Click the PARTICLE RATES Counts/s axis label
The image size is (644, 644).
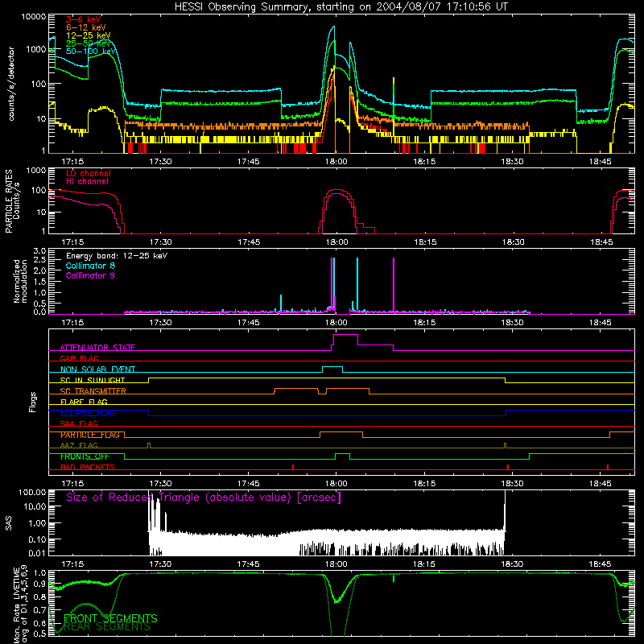click(12, 201)
